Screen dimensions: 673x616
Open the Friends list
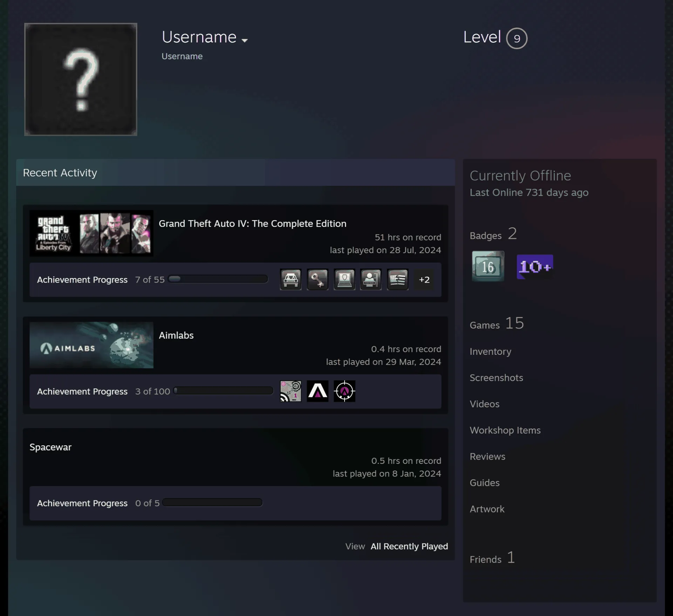coord(492,558)
